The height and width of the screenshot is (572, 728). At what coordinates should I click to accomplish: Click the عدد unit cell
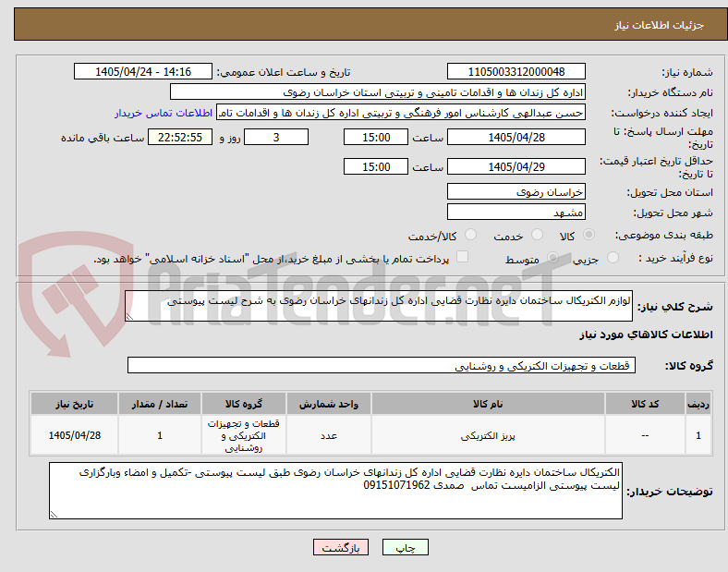click(329, 435)
